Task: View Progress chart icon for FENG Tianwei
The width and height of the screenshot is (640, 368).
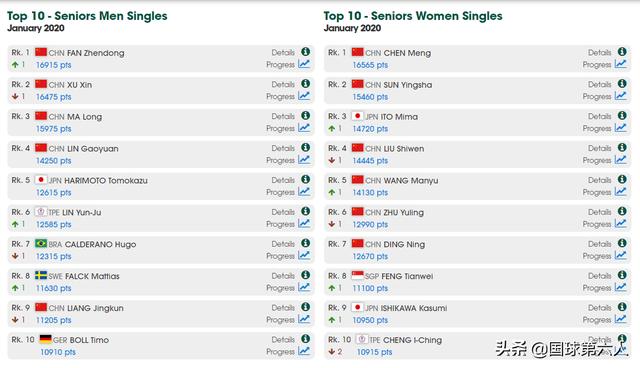Action: (620, 287)
